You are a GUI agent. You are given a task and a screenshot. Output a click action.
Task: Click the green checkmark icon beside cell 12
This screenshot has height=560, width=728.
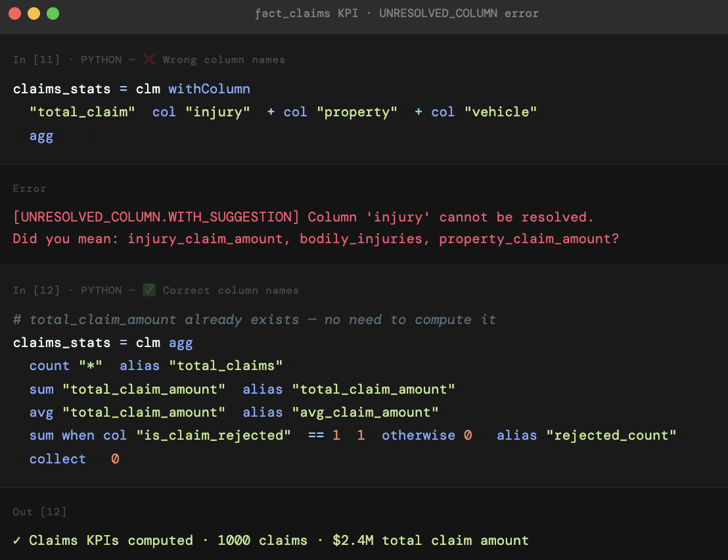point(148,290)
